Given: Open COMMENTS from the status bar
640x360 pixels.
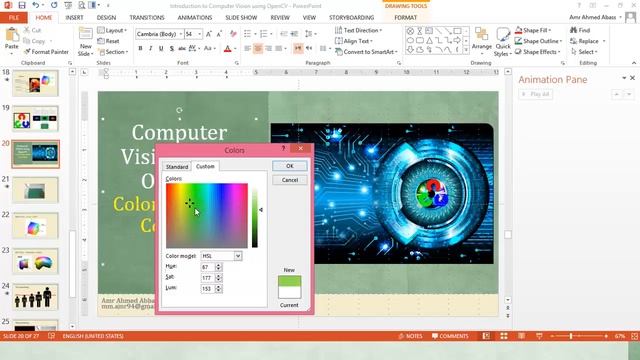Looking at the screenshot, I should click(x=450, y=336).
